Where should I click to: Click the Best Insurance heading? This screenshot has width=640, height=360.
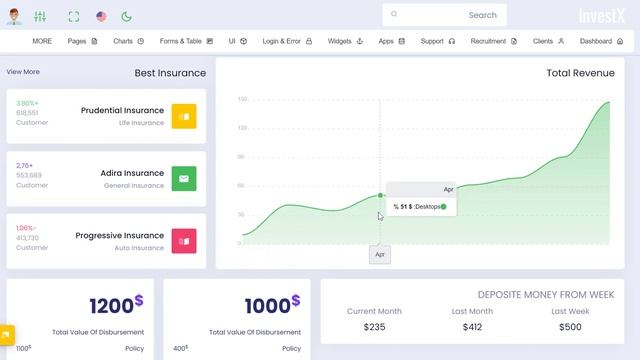click(170, 73)
